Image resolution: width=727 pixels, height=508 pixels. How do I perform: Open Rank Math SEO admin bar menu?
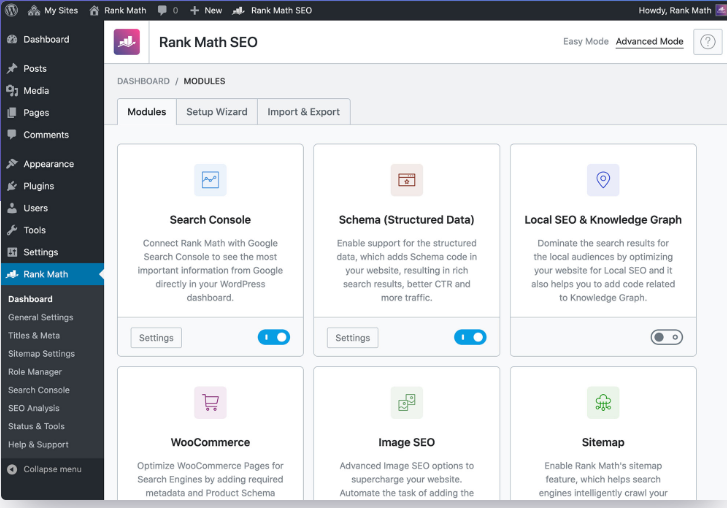272,10
